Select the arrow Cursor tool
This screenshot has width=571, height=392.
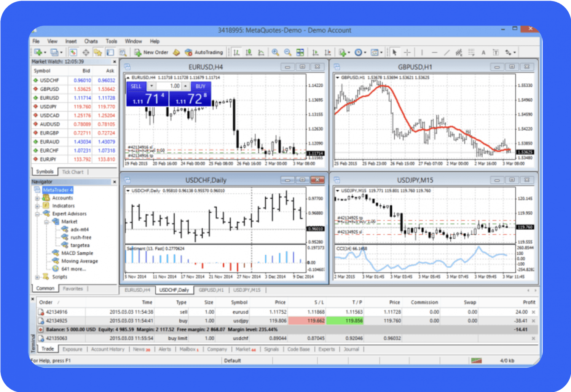pos(394,52)
